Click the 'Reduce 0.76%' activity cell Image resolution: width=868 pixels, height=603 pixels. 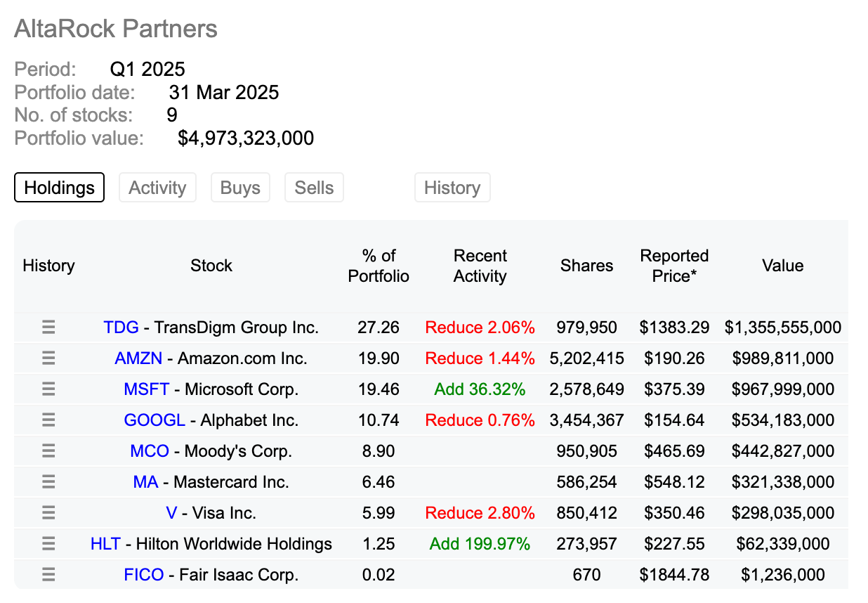(x=480, y=420)
